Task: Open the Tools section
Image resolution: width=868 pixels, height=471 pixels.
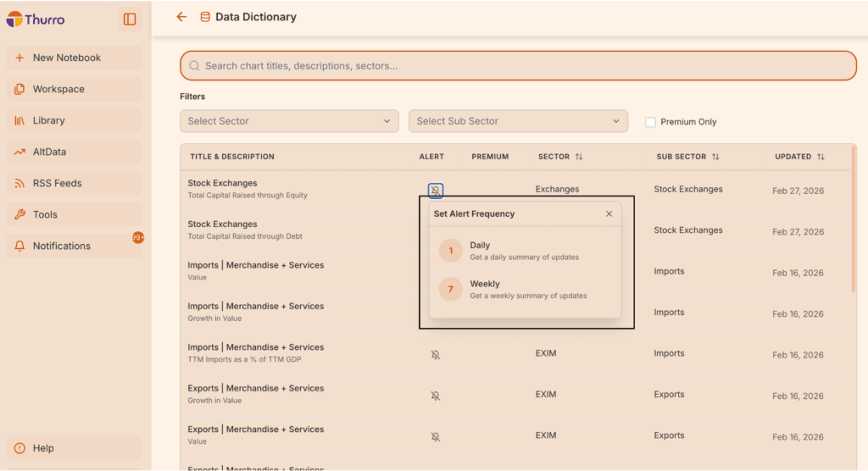Action: 75,214
